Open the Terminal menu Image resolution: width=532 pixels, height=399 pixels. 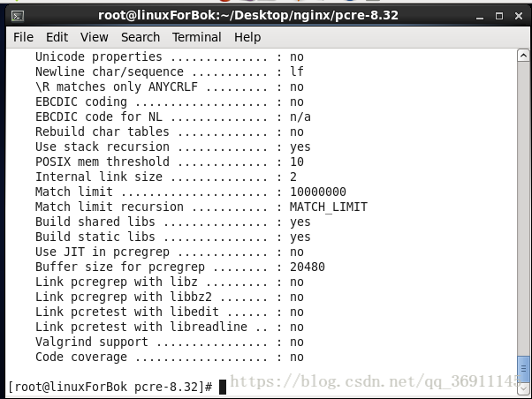(x=197, y=37)
